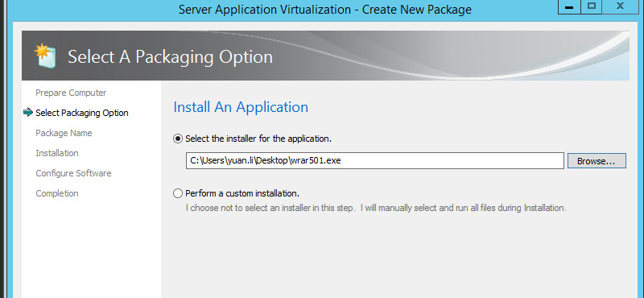
Task: Choose Perform a custom installation option
Action: click(178, 193)
